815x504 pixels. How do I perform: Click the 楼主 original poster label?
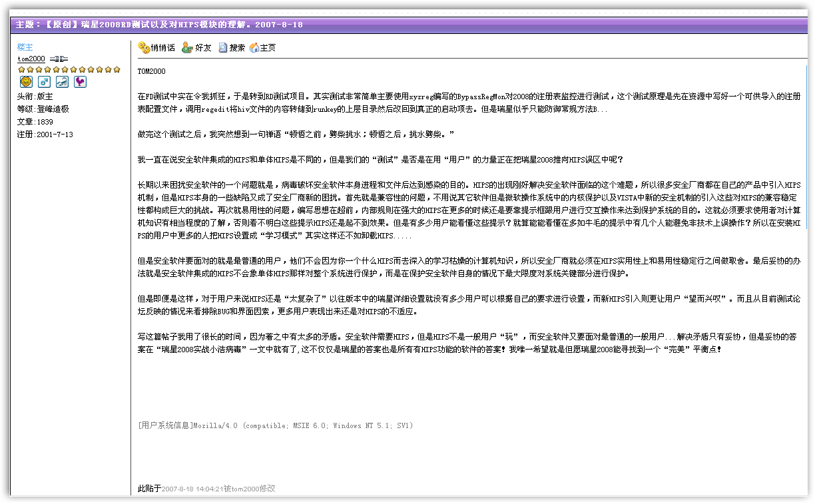point(25,47)
